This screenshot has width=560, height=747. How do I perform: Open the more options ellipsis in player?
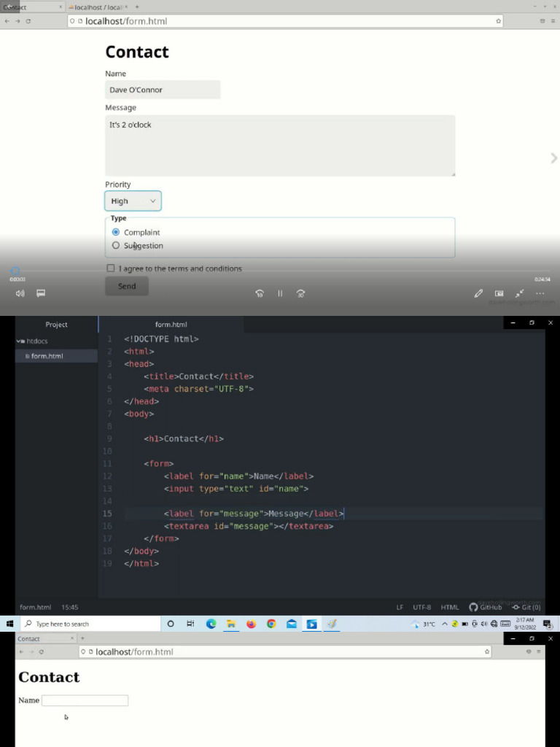coord(540,293)
